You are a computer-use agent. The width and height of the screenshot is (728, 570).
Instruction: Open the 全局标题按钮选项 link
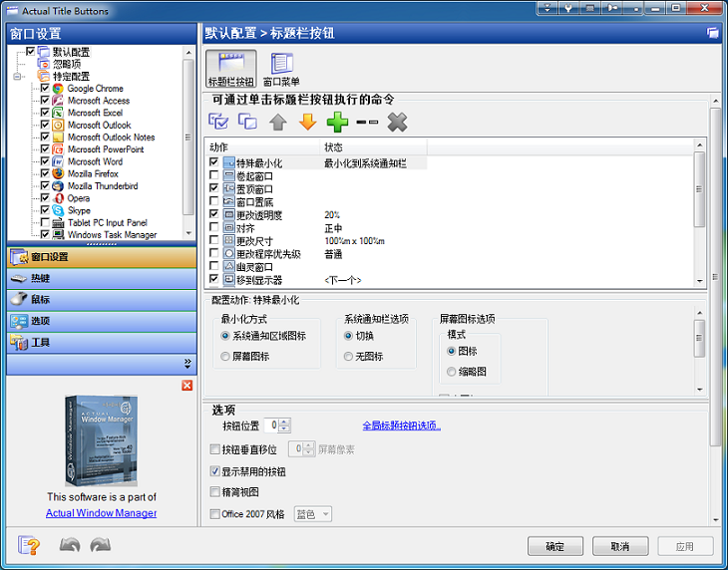(x=400, y=426)
